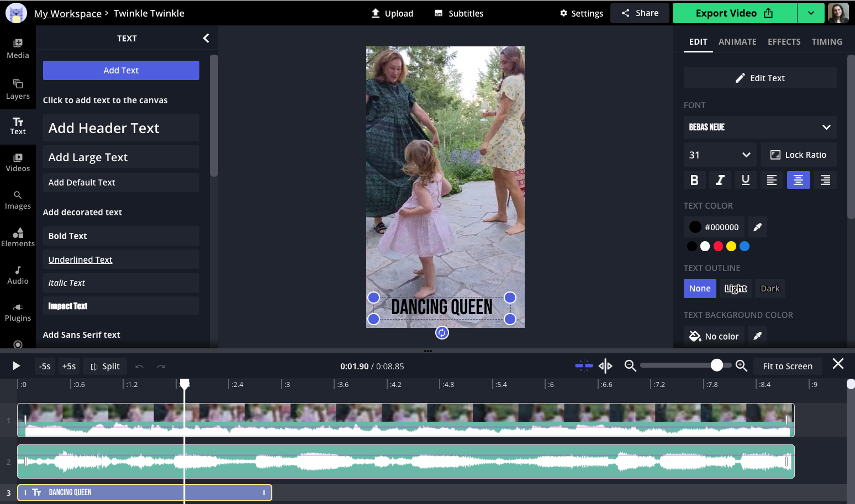This screenshot has height=504, width=855.
Task: Switch to the Animate tab
Action: point(737,42)
